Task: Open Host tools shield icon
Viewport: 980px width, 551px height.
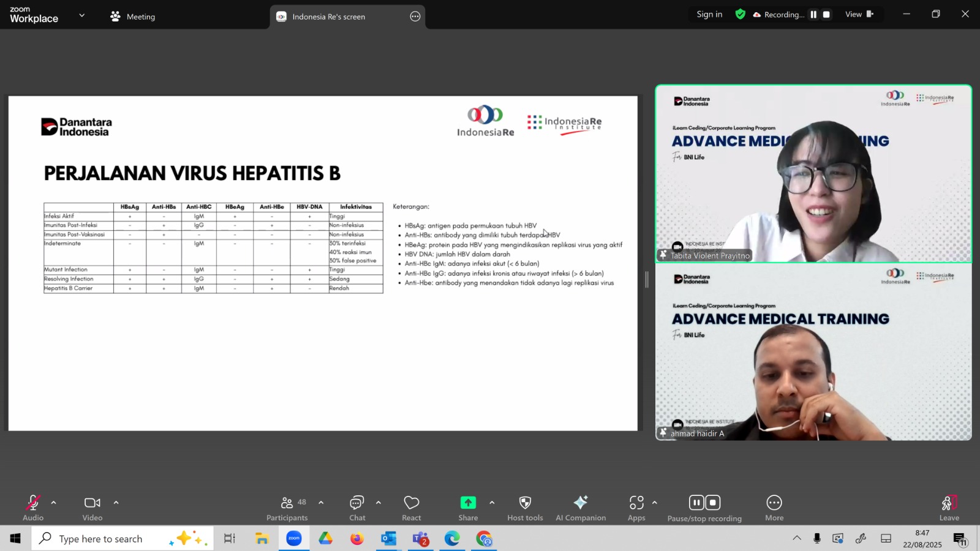Action: coord(525,503)
